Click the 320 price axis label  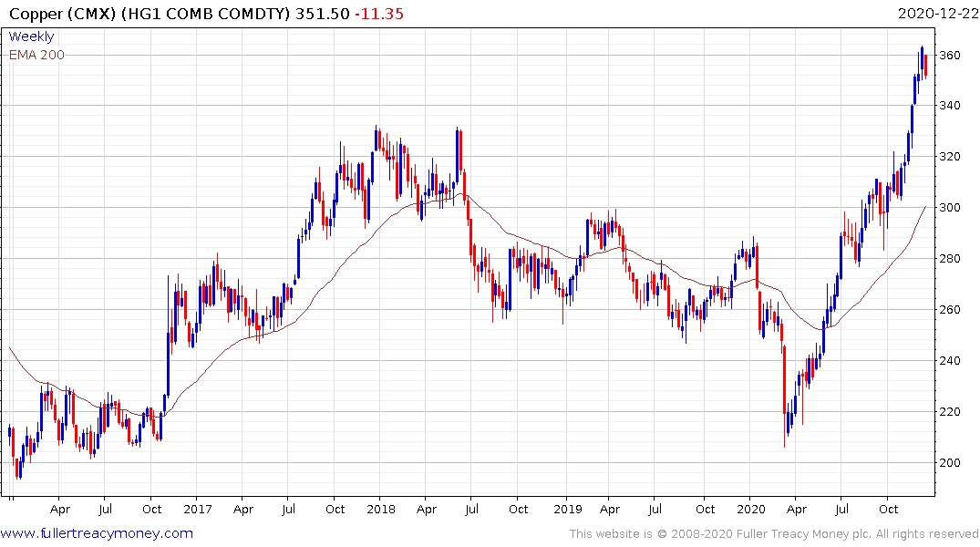pos(950,156)
